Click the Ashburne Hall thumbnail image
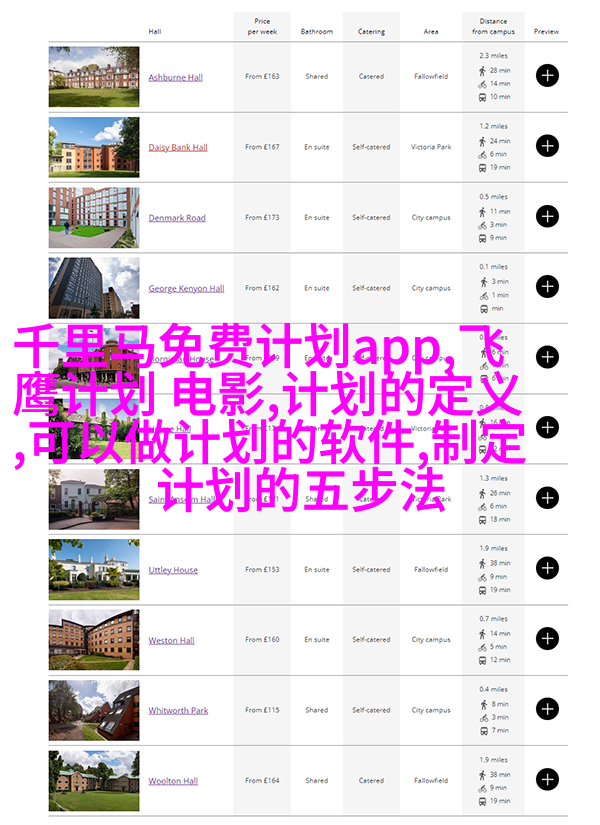 [94, 76]
